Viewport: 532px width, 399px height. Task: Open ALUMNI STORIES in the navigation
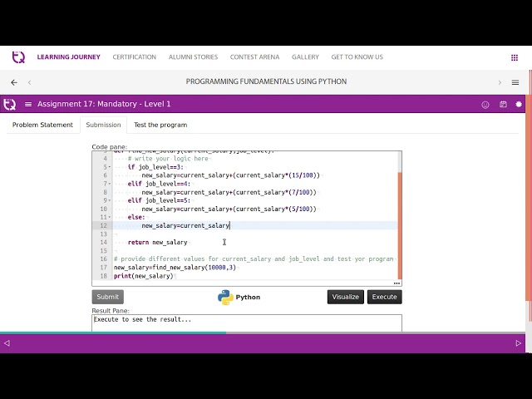(193, 57)
